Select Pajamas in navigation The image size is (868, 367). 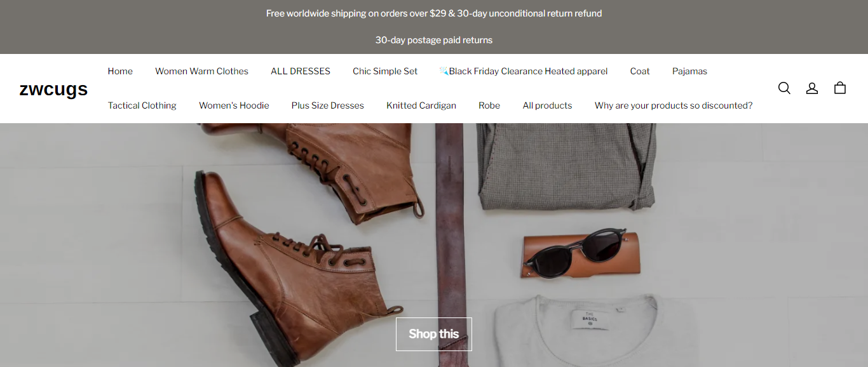click(689, 71)
